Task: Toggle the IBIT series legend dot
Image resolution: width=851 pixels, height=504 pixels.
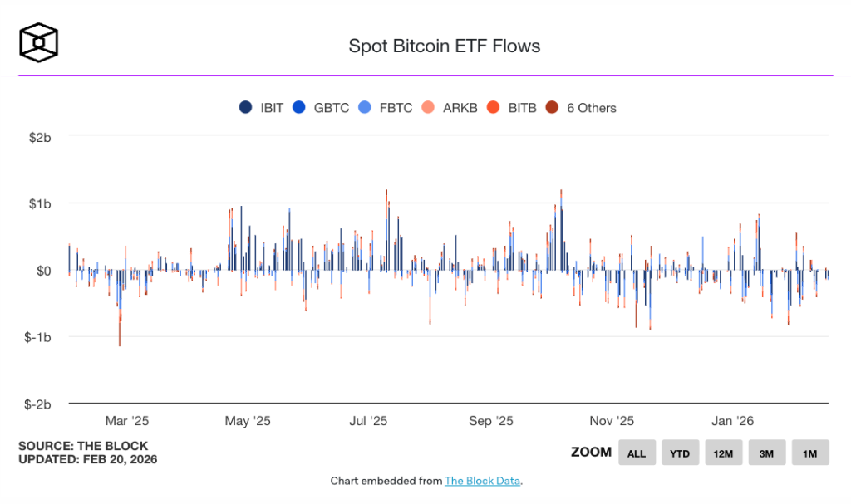Action: pyautogui.click(x=246, y=108)
